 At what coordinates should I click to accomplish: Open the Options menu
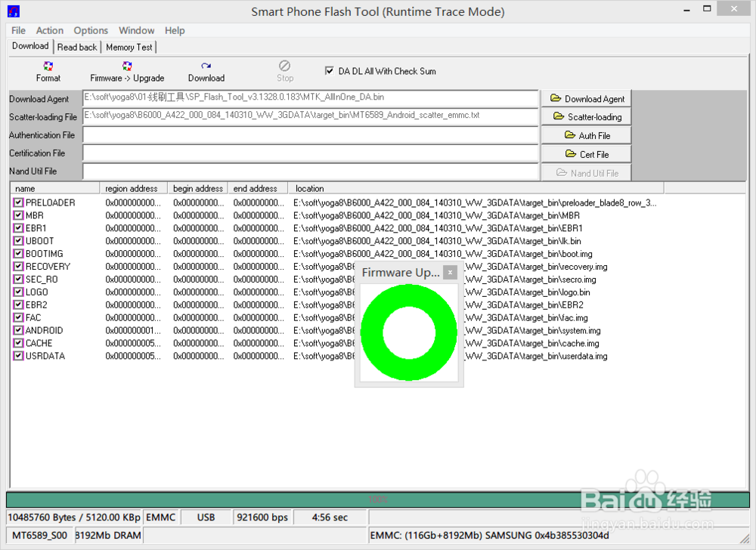click(91, 30)
